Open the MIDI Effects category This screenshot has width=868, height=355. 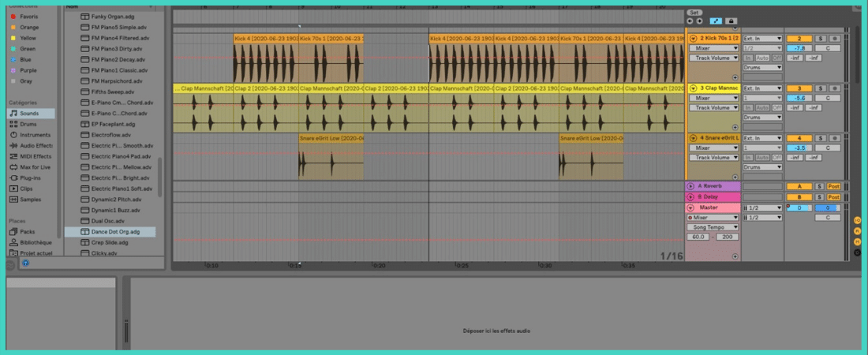pos(36,156)
